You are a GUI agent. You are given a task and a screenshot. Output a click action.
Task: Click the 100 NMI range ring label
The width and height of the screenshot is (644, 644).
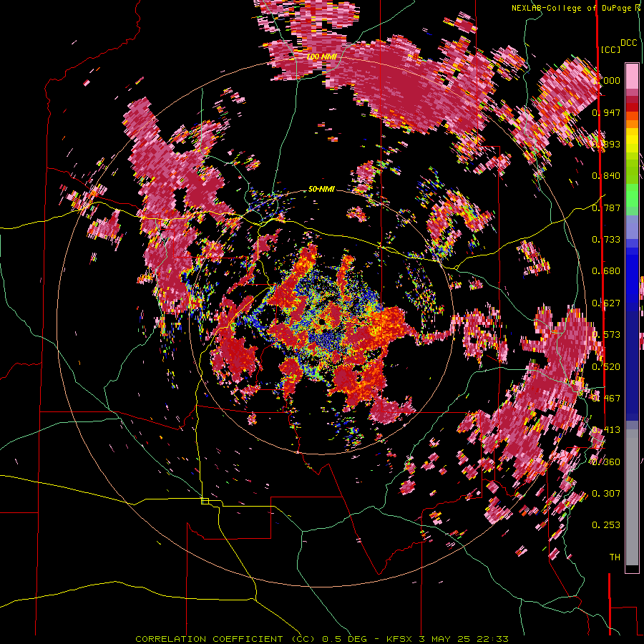click(321, 57)
